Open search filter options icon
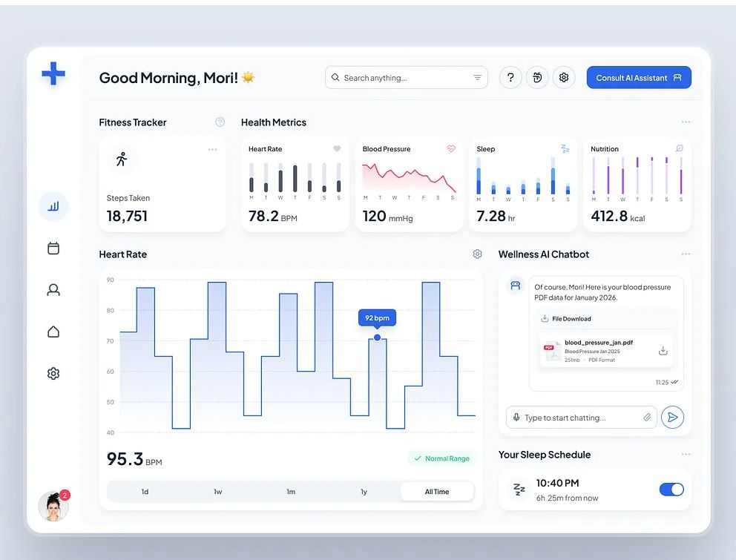Viewport: 736px width, 560px height. [477, 78]
